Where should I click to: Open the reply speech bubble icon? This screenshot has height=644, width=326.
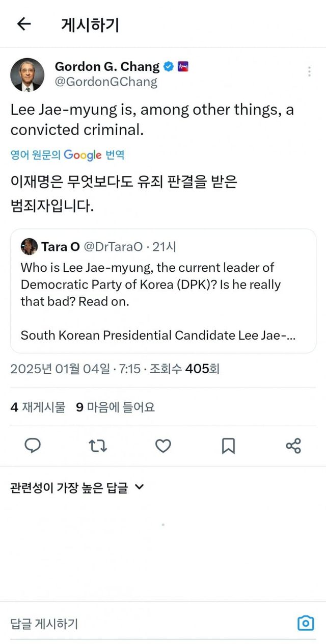pyautogui.click(x=33, y=446)
